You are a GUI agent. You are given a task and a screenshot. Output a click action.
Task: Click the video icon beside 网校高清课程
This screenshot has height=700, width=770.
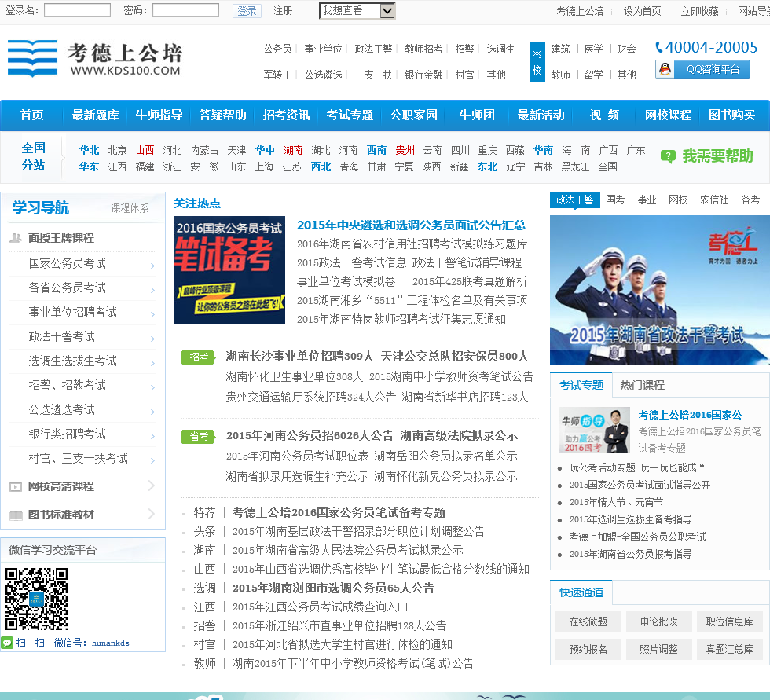[16, 487]
